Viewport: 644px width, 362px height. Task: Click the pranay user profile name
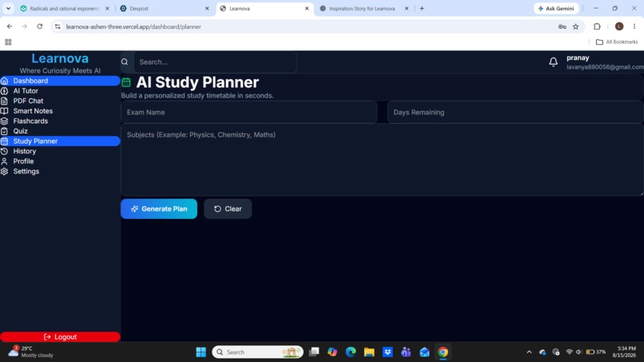578,58
